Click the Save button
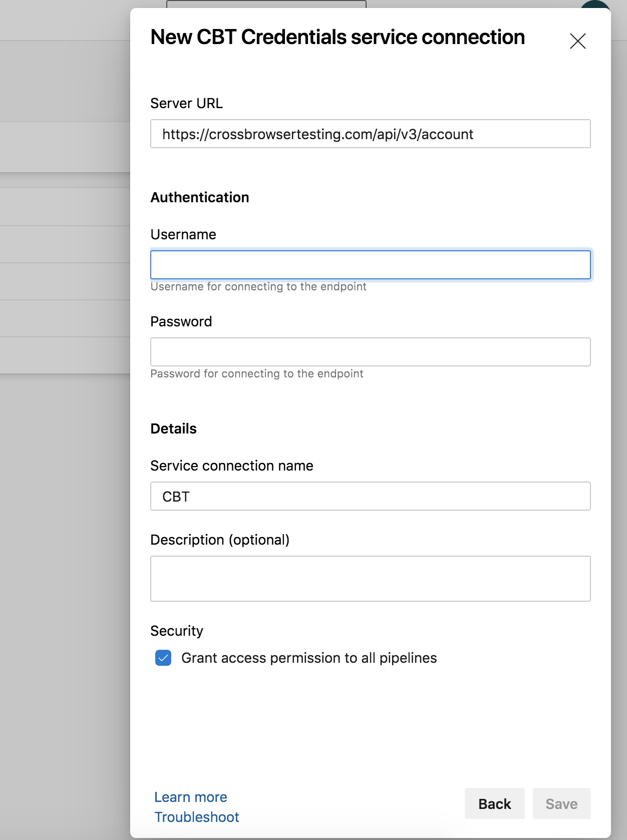This screenshot has width=627, height=840. 561,803
